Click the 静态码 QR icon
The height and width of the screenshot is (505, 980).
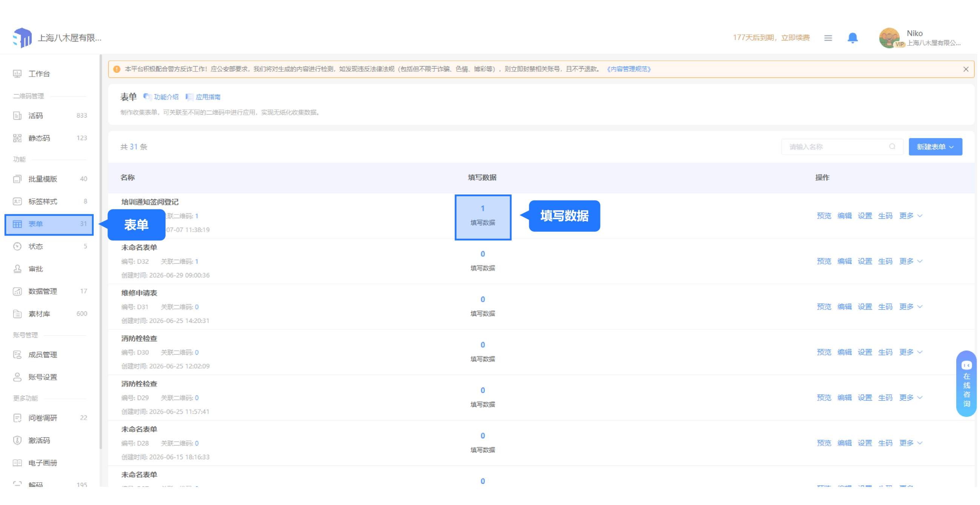point(17,138)
